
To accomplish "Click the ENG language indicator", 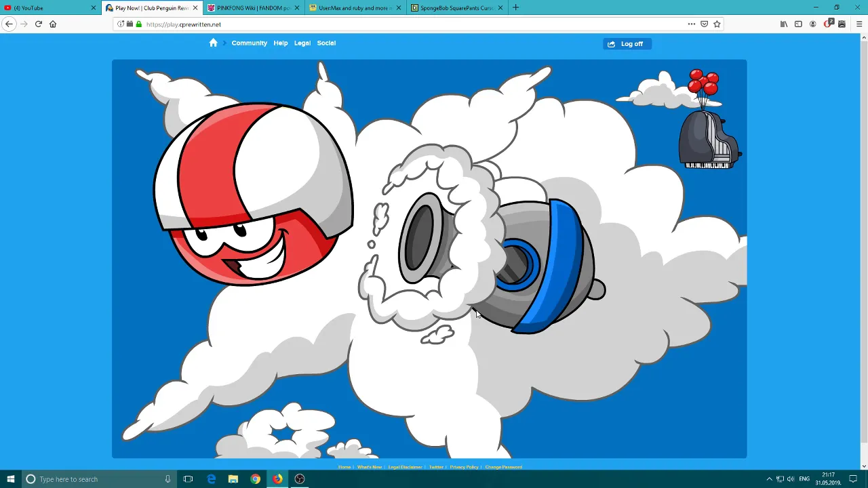I will pos(804,479).
